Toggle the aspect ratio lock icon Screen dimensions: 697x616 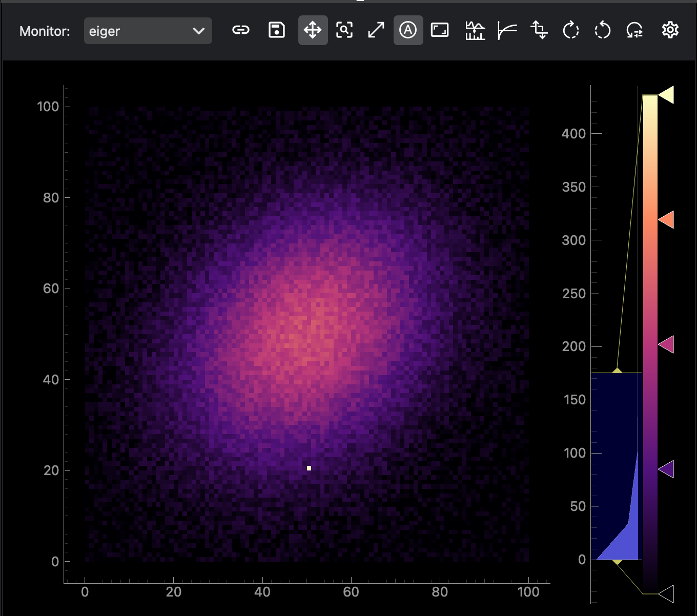coord(440,30)
